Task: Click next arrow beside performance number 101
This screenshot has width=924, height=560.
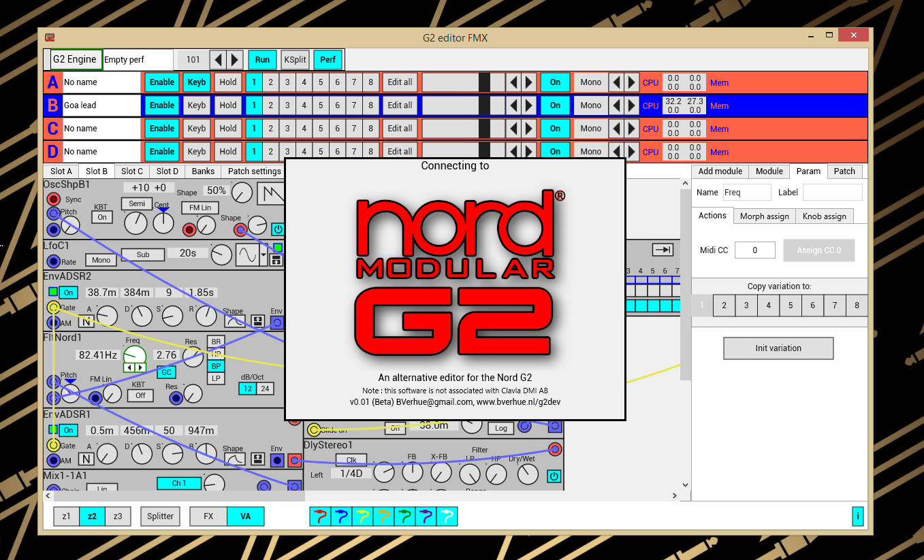Action: tap(235, 60)
